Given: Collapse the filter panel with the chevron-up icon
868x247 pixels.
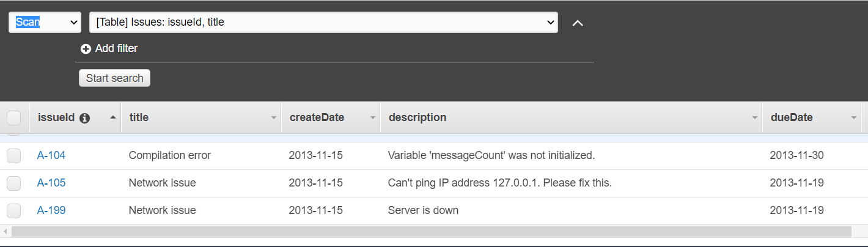Looking at the screenshot, I should click(578, 23).
